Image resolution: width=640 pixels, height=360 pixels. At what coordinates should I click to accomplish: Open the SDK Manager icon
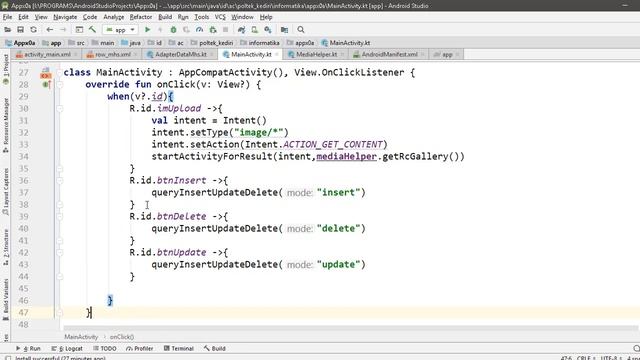[268, 30]
